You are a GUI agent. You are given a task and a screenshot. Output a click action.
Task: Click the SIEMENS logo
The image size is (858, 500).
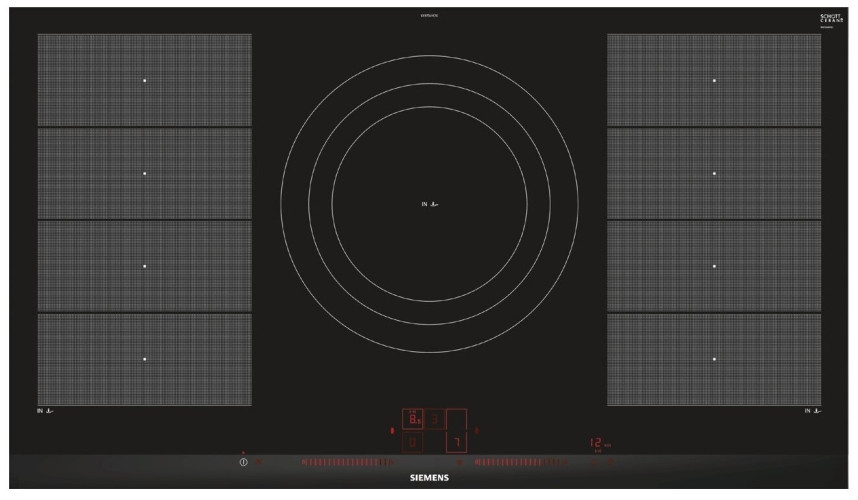click(429, 480)
